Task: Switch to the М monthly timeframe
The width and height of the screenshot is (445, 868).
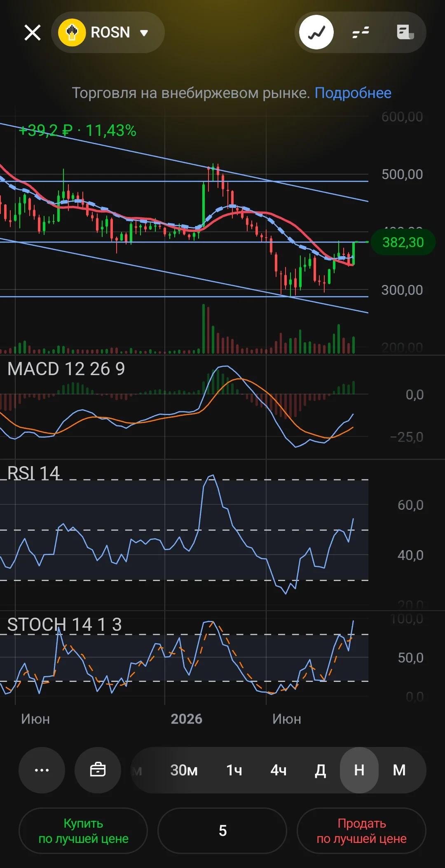Action: pos(399,770)
